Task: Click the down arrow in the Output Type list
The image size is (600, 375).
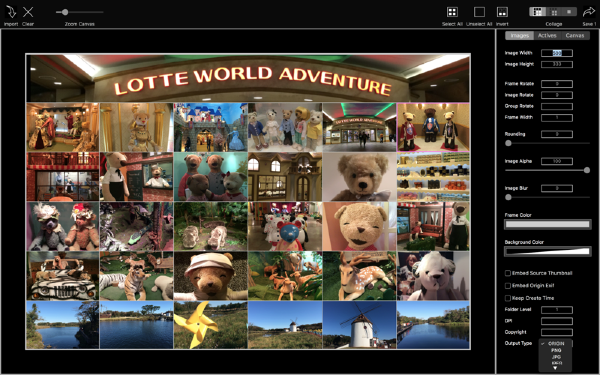Action: (x=556, y=368)
